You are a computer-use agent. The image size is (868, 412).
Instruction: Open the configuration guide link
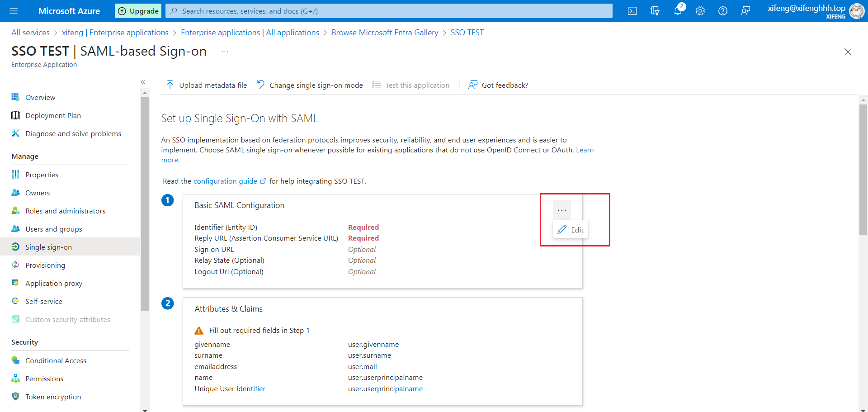click(x=230, y=181)
